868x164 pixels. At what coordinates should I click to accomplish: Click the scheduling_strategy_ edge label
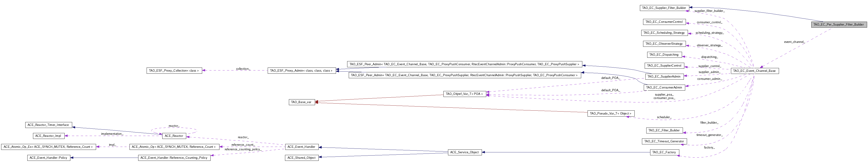pos(710,33)
